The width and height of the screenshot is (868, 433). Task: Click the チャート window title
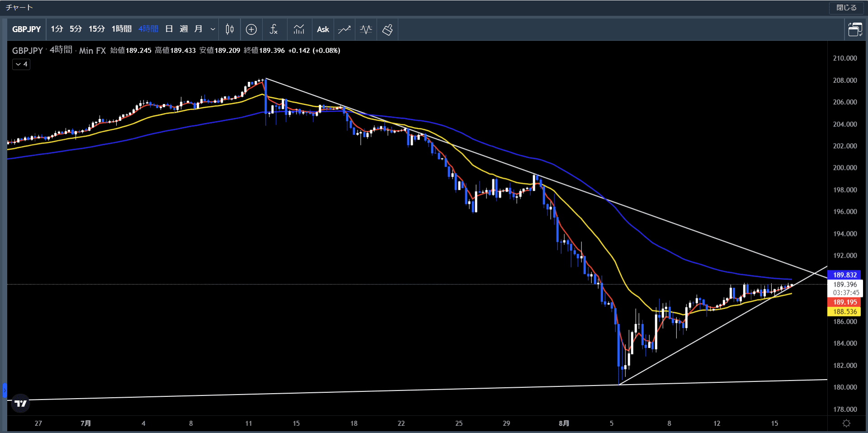(x=19, y=8)
